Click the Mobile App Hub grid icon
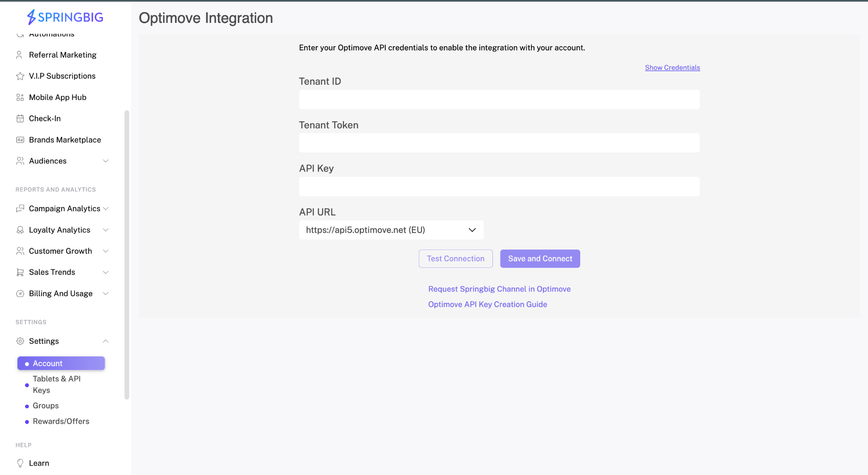Screen dimensions: 868x475 [x=20, y=97]
